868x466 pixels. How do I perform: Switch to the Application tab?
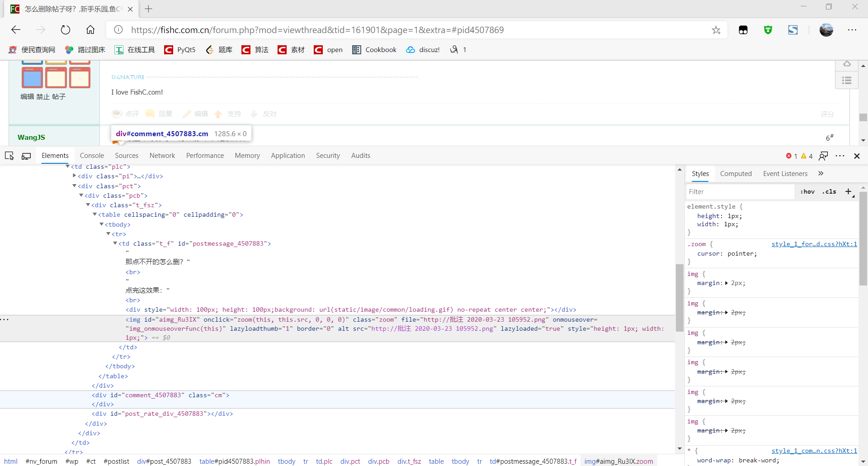point(288,156)
